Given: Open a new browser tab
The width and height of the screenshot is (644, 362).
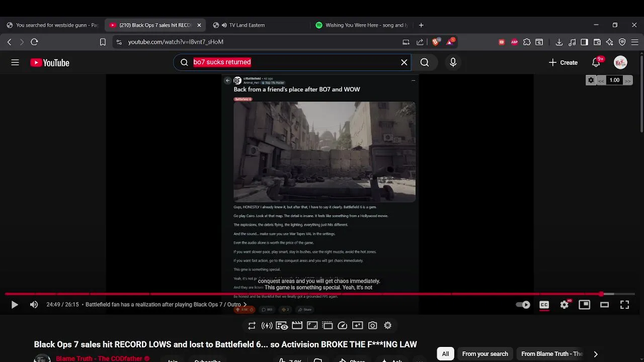Looking at the screenshot, I should click(421, 25).
